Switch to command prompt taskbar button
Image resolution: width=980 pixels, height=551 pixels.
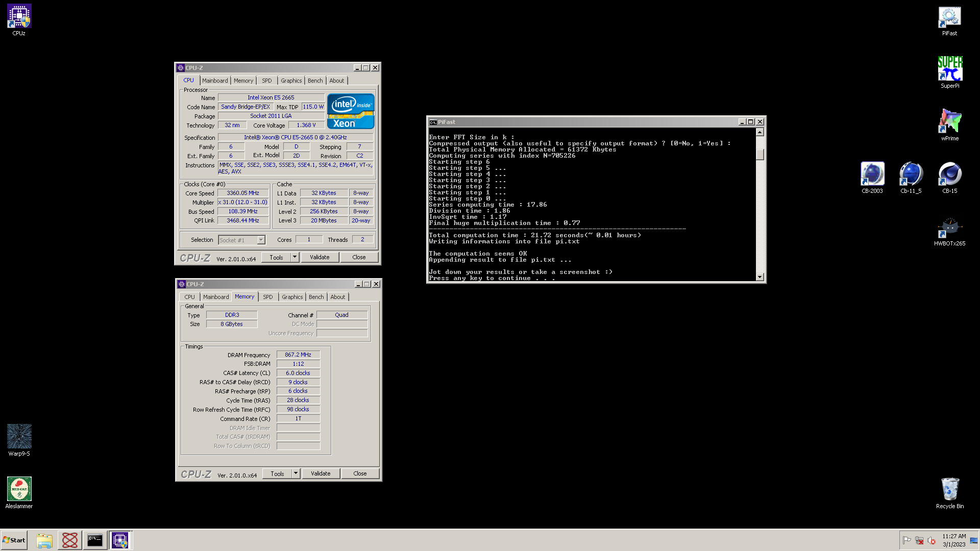click(x=95, y=540)
